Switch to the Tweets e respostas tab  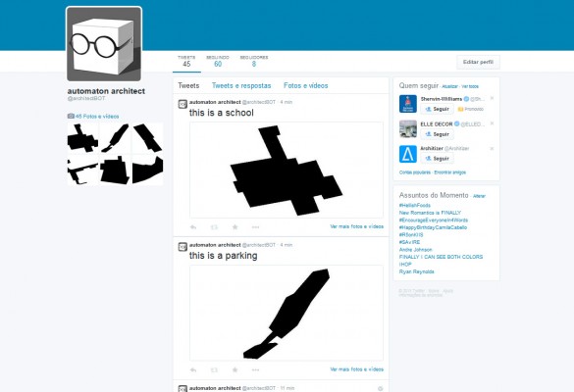point(241,85)
